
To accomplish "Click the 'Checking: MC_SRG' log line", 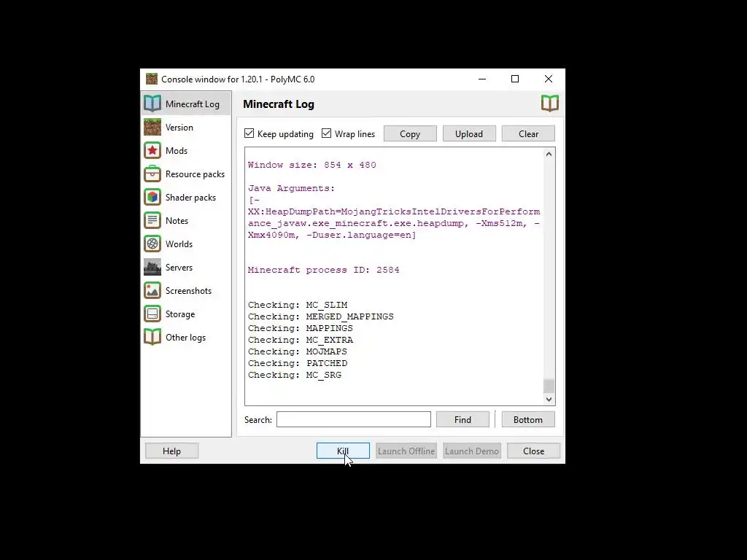I will [x=295, y=375].
